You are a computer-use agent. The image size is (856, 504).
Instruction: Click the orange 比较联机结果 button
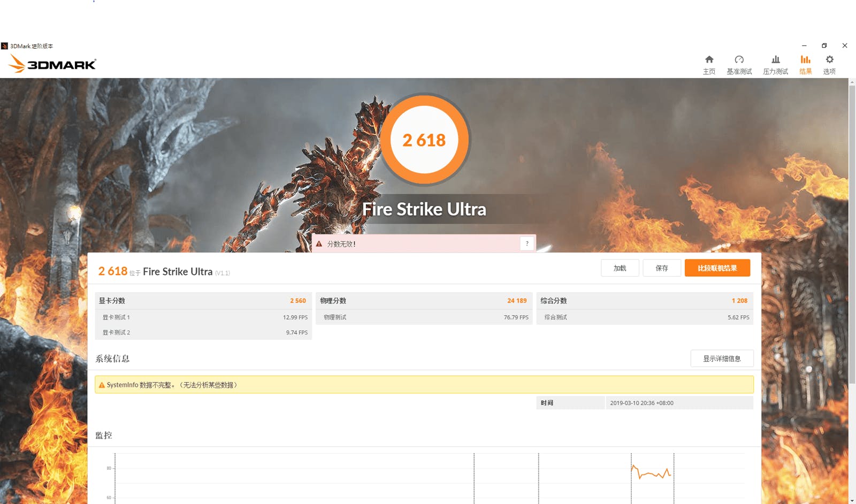click(717, 268)
